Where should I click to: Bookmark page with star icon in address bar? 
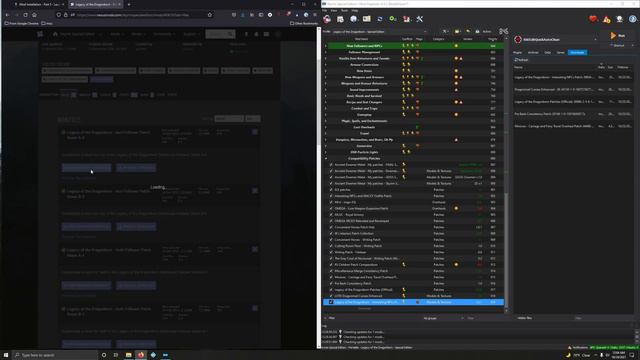210,15
